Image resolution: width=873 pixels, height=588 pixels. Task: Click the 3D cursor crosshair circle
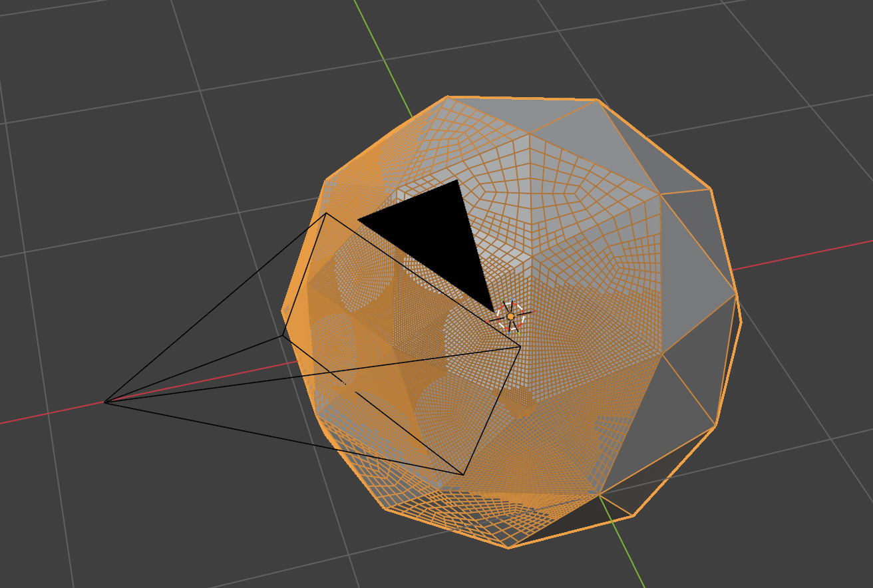click(x=511, y=317)
